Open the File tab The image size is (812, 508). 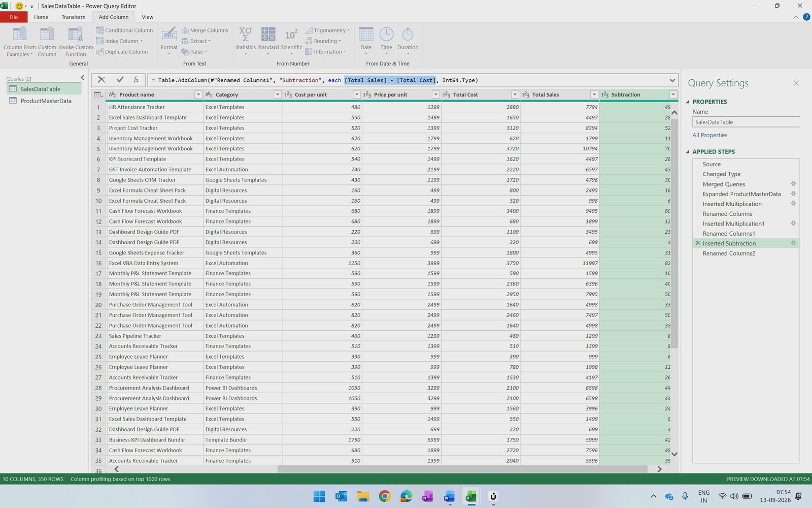pyautogui.click(x=14, y=17)
